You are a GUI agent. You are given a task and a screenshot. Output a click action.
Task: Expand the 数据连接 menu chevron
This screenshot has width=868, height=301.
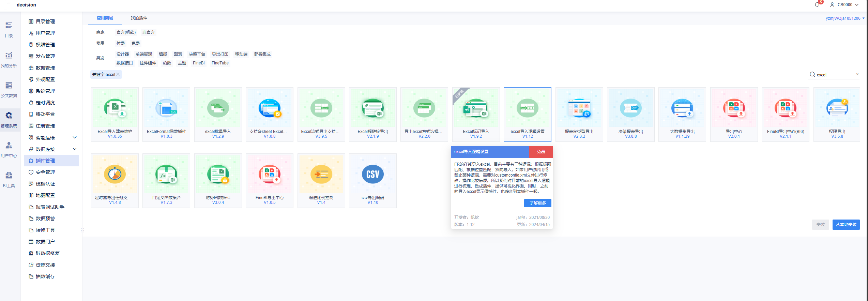coord(75,149)
